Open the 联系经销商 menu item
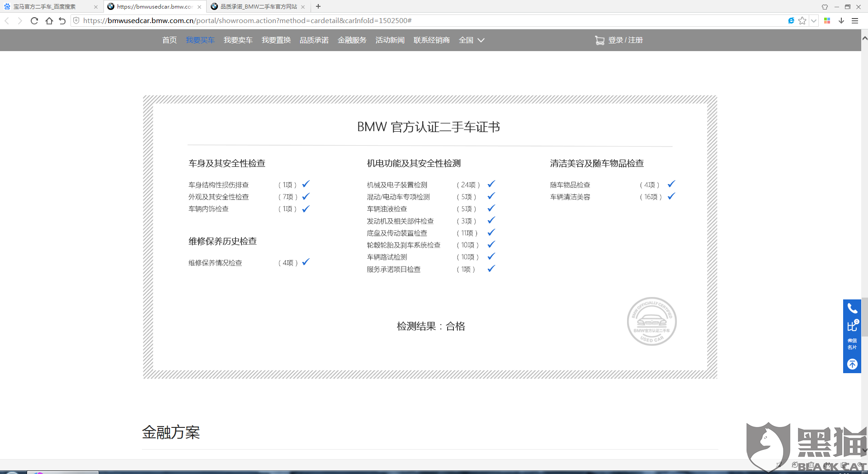The height and width of the screenshot is (474, 868). tap(432, 40)
